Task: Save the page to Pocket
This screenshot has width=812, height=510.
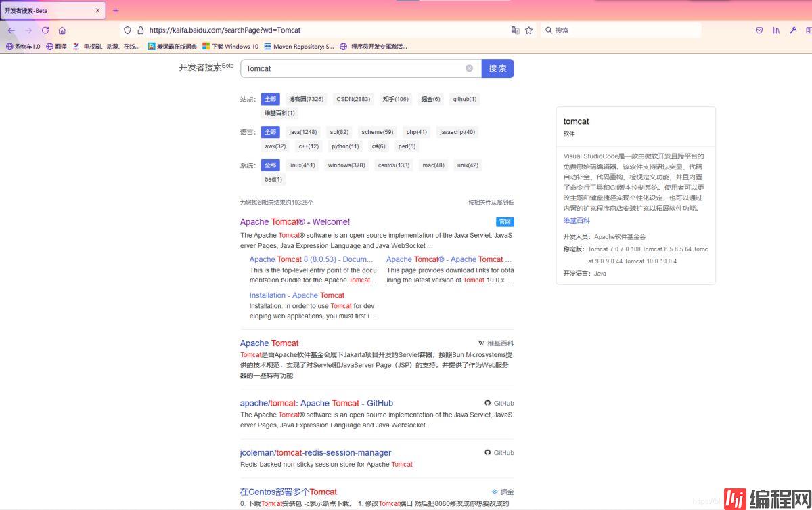Action: (x=759, y=30)
